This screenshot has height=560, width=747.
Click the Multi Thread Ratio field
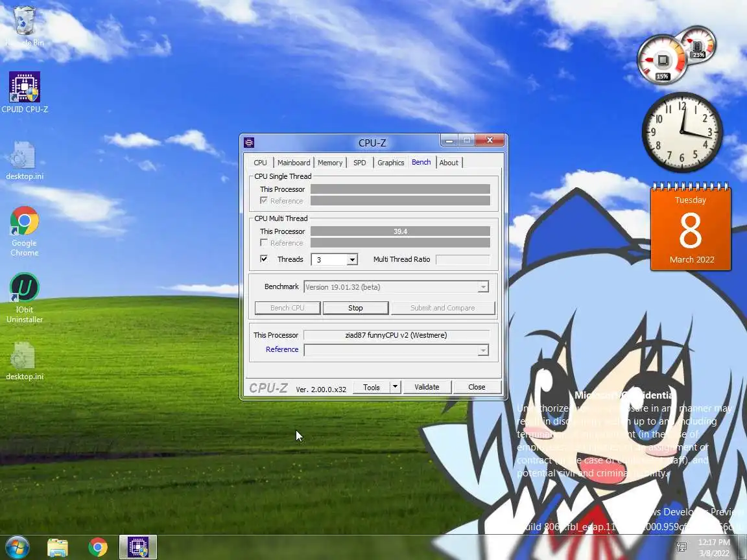click(462, 259)
